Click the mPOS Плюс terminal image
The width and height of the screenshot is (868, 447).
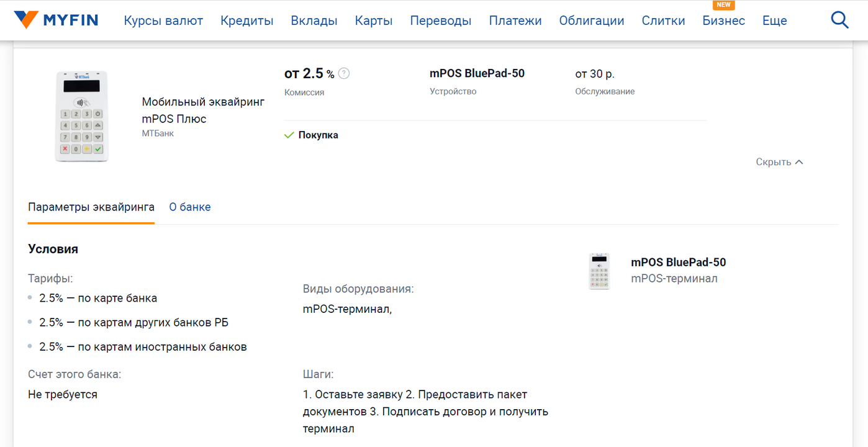(x=82, y=116)
